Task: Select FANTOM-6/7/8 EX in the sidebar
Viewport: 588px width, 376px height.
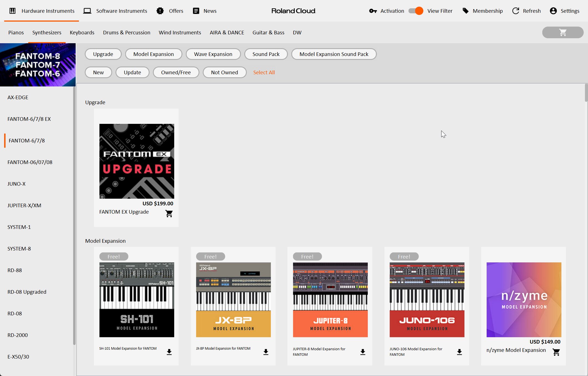Action: (29, 119)
